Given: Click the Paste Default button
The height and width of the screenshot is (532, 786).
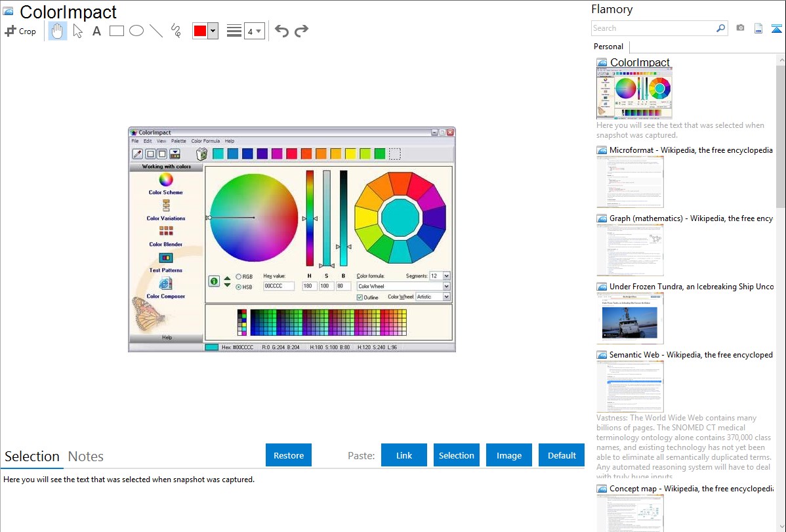Looking at the screenshot, I should 562,455.
